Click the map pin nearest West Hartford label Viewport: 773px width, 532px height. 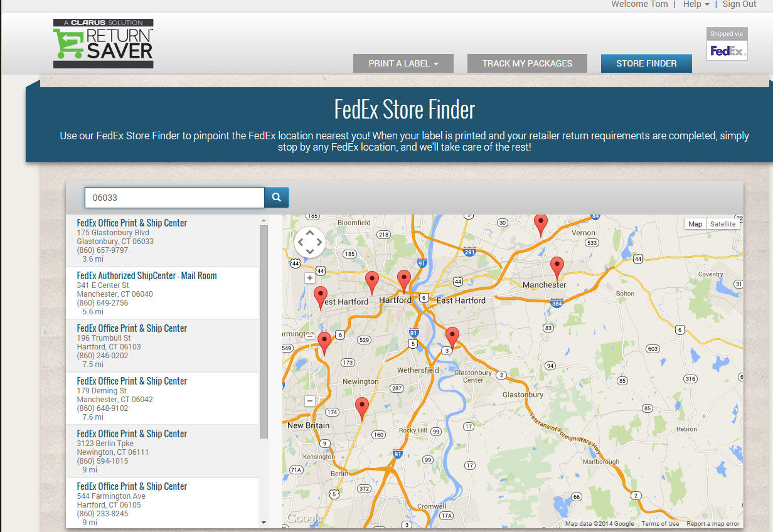pyautogui.click(x=321, y=298)
